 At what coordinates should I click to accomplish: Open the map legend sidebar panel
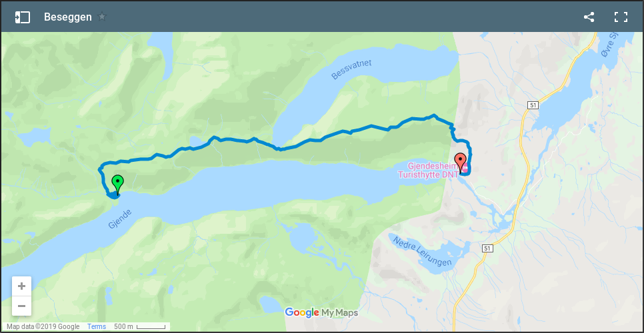[x=23, y=17]
